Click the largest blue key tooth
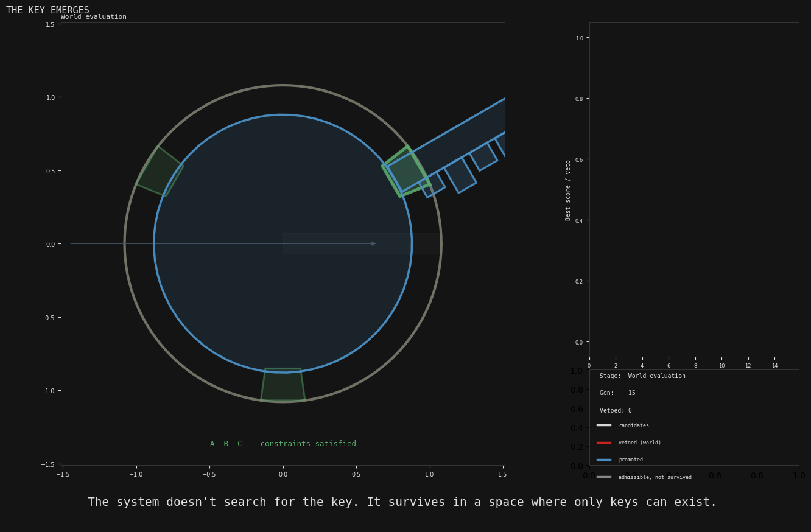 point(460,175)
